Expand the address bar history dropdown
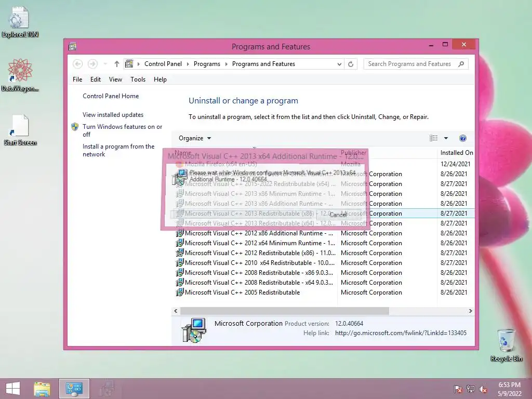This screenshot has width=532, height=399. click(x=339, y=64)
